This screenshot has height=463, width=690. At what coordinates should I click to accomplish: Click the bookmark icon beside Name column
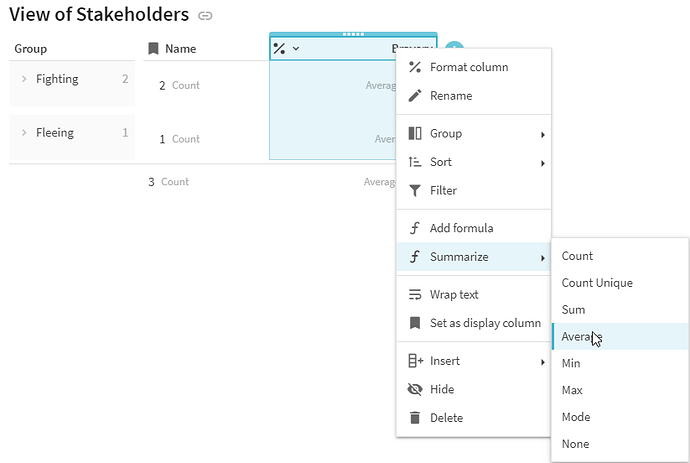(x=153, y=48)
